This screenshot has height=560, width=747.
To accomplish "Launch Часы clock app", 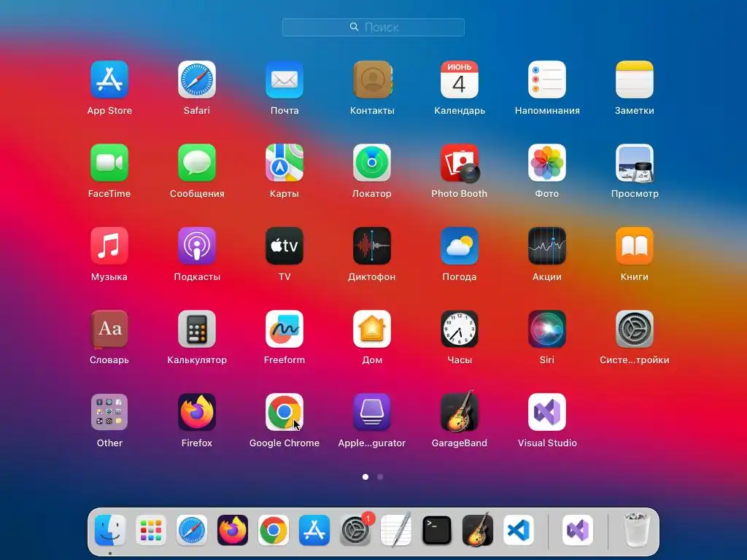I will point(460,329).
